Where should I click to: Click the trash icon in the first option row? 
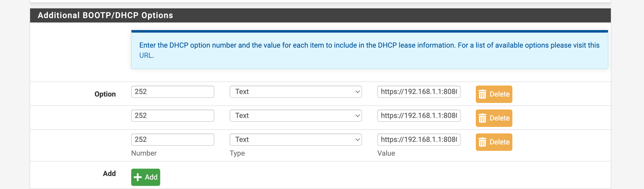(x=482, y=94)
